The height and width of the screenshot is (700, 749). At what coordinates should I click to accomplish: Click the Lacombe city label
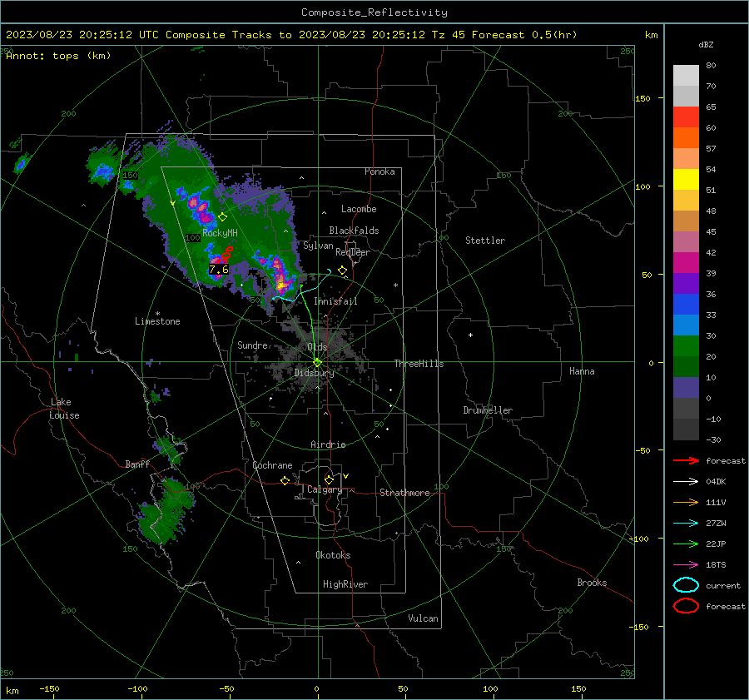point(359,209)
